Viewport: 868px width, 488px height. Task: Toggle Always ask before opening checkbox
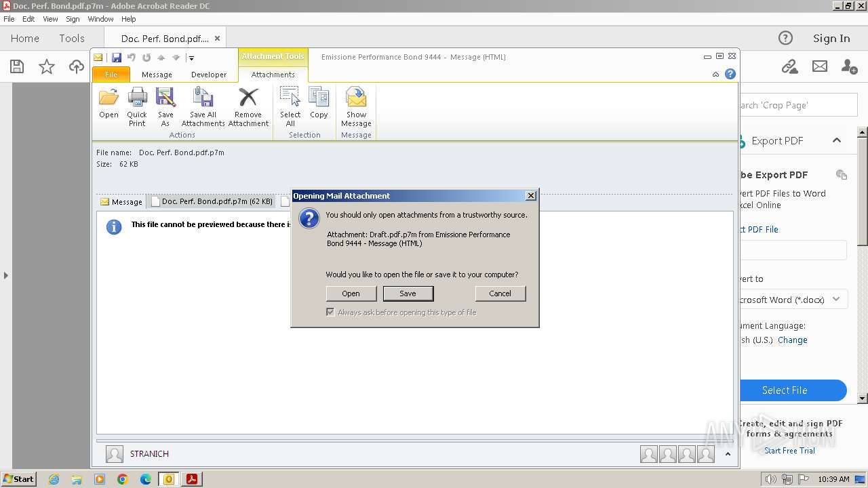(x=330, y=312)
